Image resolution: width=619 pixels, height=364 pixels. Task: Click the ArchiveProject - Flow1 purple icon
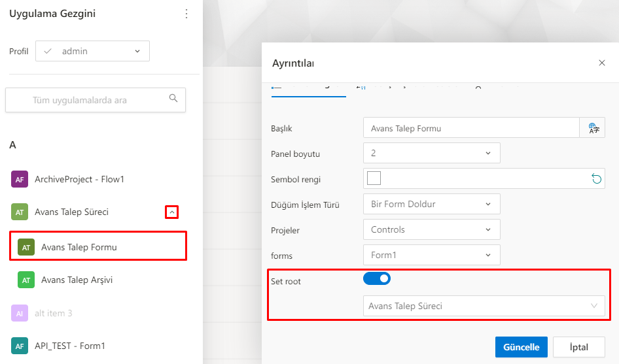pyautogui.click(x=20, y=179)
